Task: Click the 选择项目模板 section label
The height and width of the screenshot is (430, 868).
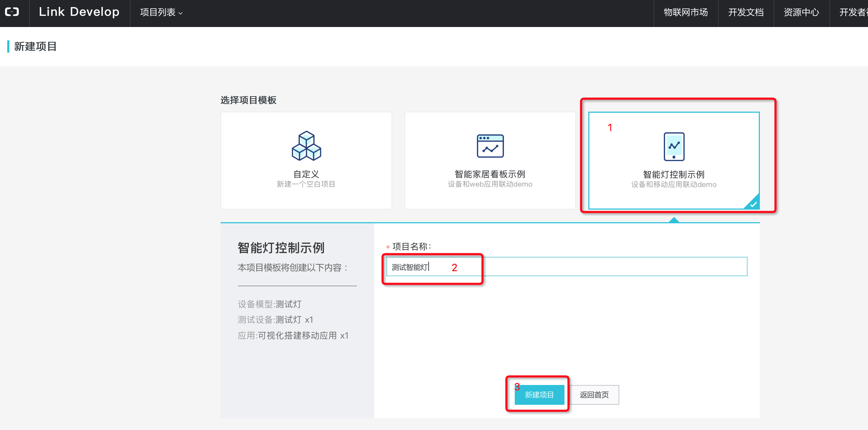Action: click(248, 100)
